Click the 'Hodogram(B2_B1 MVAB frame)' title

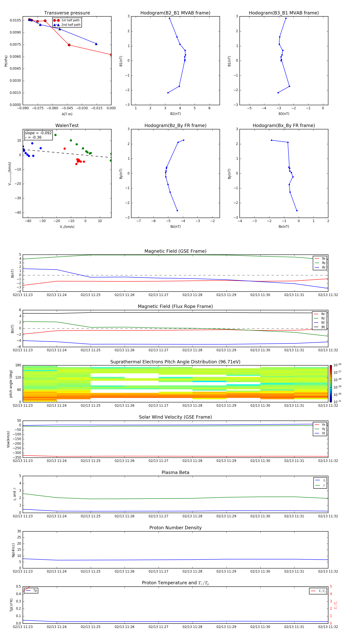[175, 13]
